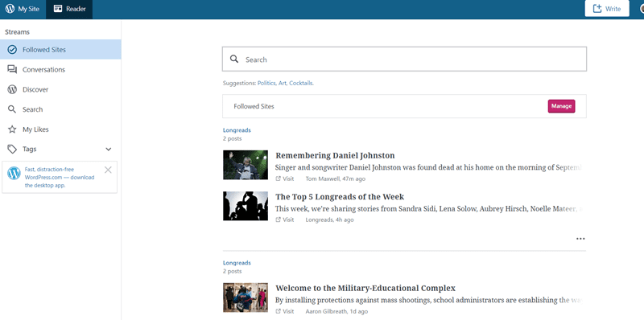Expand the Tags chevron

point(109,150)
